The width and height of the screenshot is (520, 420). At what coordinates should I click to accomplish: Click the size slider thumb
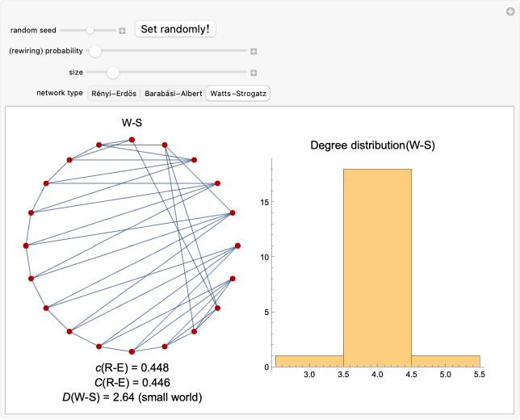click(113, 73)
